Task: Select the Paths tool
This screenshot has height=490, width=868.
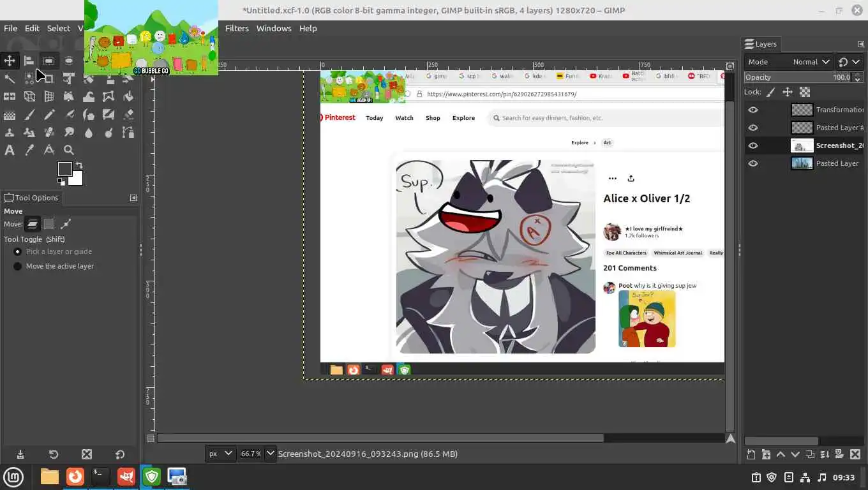Action: coord(128,133)
